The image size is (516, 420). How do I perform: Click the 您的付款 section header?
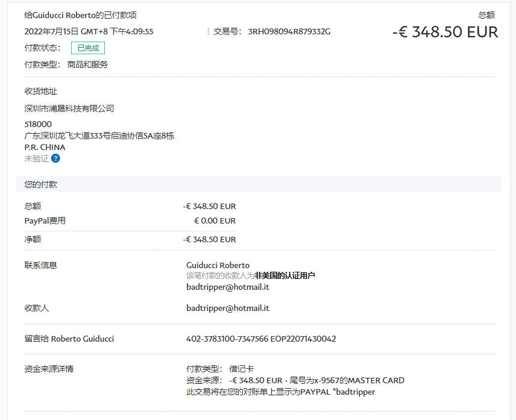[41, 184]
